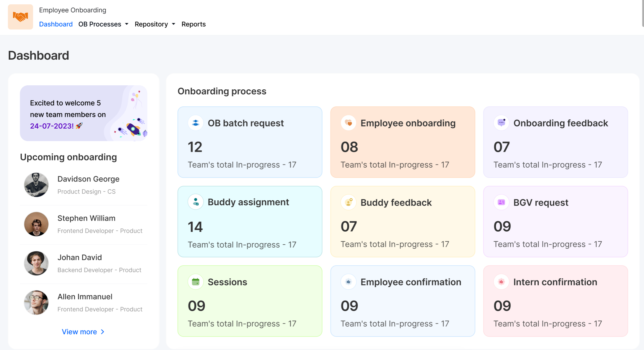The width and height of the screenshot is (644, 350).
Task: Click Davidson George's profile photo
Action: pos(36,185)
